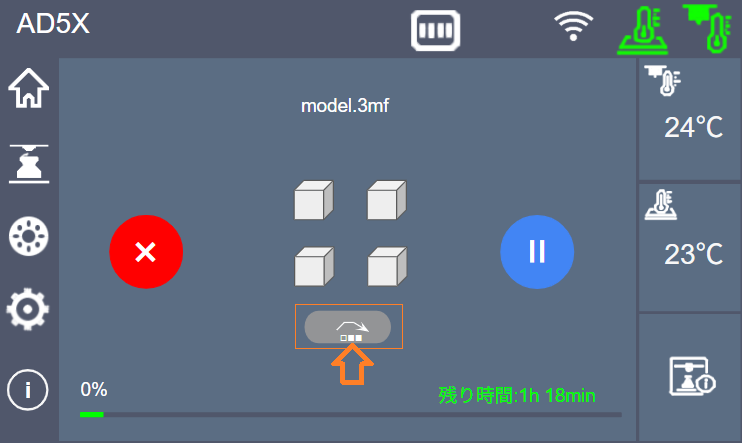Open the Home screen icon
Viewport: 742px width, 443px height.
28,89
